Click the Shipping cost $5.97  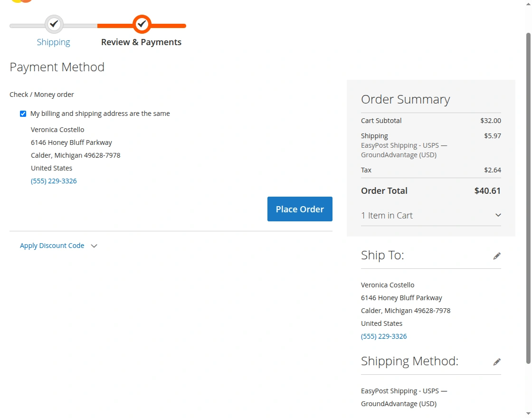click(x=492, y=136)
